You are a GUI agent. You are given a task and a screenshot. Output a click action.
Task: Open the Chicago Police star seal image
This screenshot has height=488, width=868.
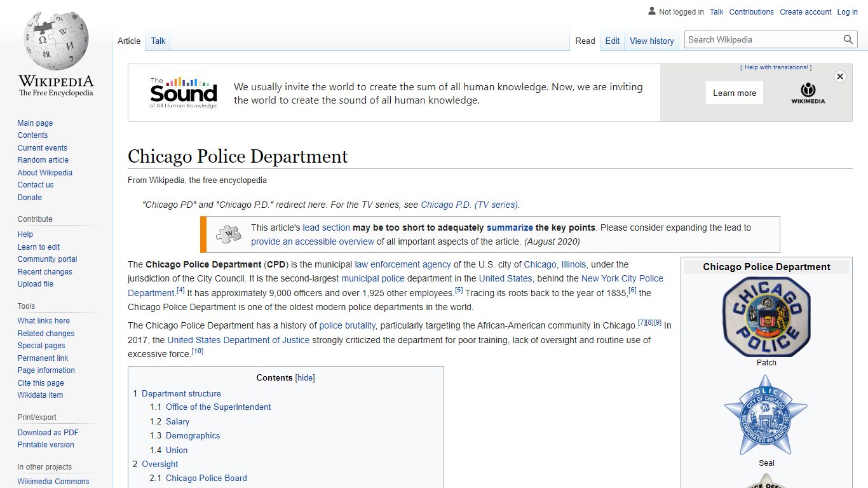766,415
